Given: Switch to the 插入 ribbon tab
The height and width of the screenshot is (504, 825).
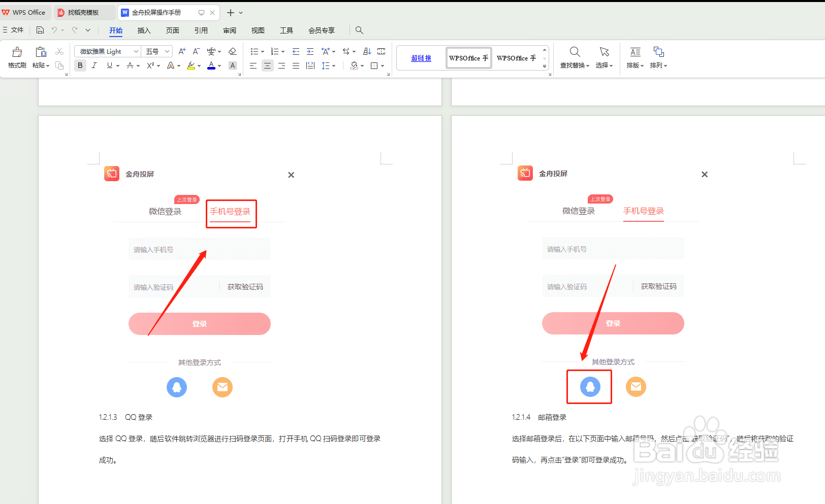Looking at the screenshot, I should (144, 30).
